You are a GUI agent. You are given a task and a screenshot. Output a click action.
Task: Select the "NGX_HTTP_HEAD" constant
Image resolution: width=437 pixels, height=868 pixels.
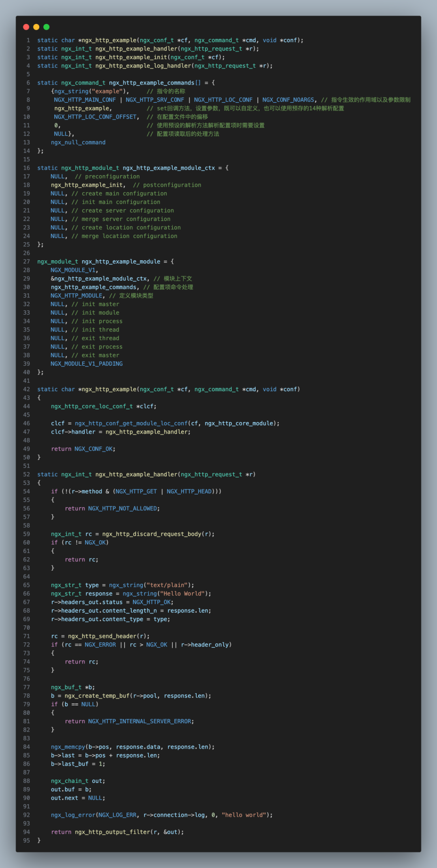189,492
